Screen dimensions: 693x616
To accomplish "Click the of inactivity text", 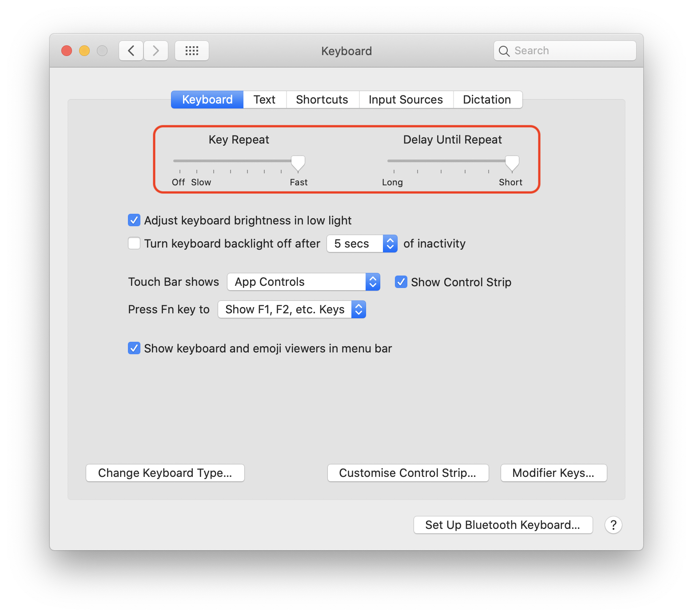I will coord(434,244).
